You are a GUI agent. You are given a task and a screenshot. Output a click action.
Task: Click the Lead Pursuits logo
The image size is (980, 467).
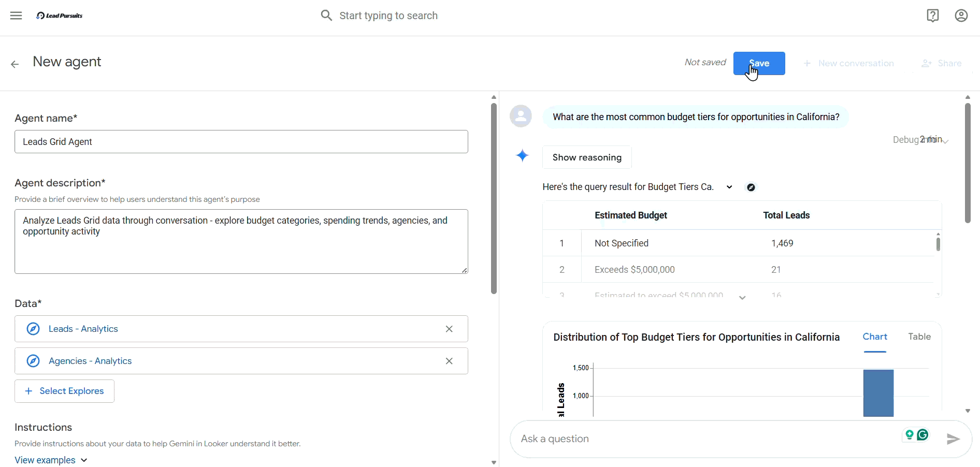tap(60, 16)
